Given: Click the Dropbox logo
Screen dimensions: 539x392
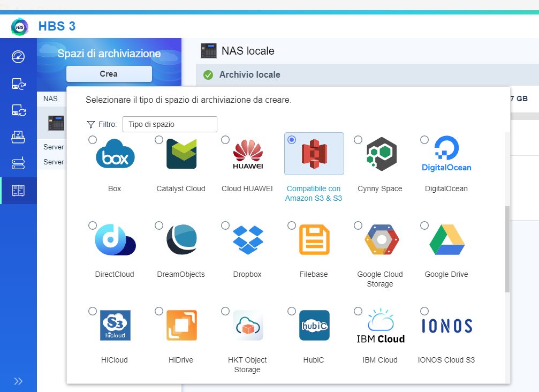Looking at the screenshot, I should coord(248,240).
